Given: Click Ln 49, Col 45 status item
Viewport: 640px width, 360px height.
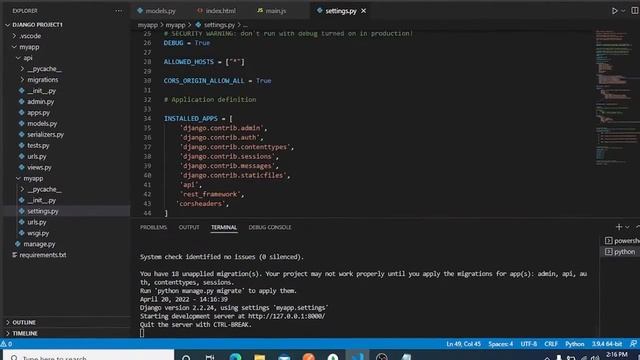Looking at the screenshot, I should click(463, 344).
